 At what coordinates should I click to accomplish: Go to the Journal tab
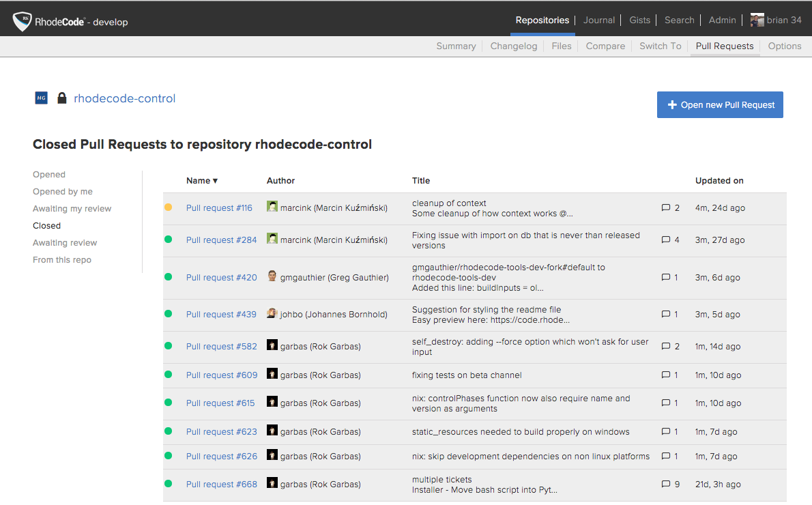coord(598,20)
